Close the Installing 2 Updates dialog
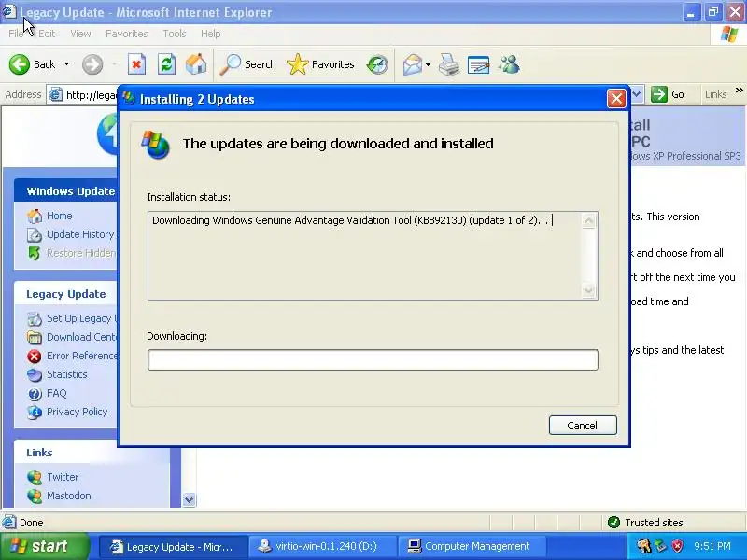The width and height of the screenshot is (747, 560). [x=616, y=99]
